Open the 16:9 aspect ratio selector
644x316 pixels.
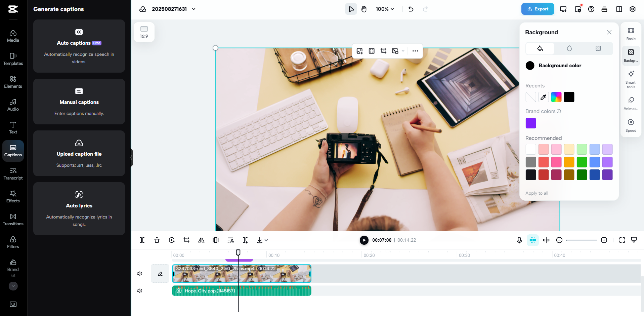pyautogui.click(x=144, y=32)
